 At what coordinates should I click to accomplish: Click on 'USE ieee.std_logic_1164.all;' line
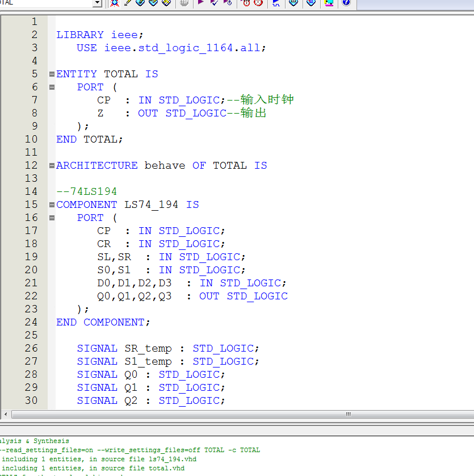(171, 48)
